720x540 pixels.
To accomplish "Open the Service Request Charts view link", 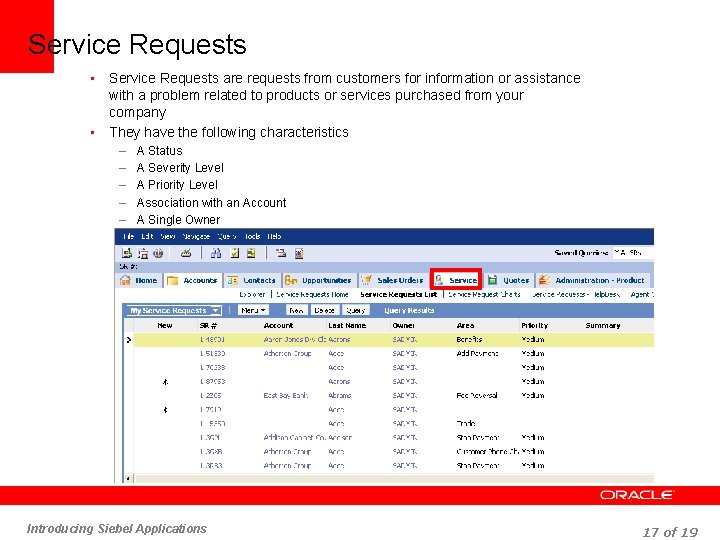I will point(484,294).
